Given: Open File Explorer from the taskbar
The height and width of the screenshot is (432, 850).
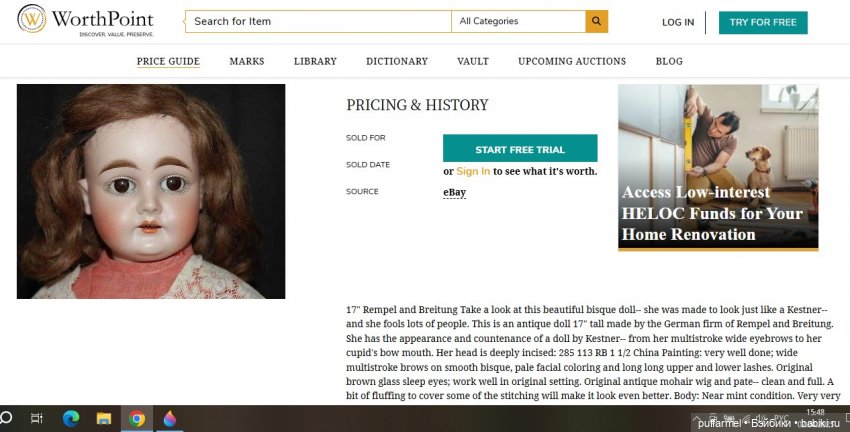Looking at the screenshot, I should (103, 418).
